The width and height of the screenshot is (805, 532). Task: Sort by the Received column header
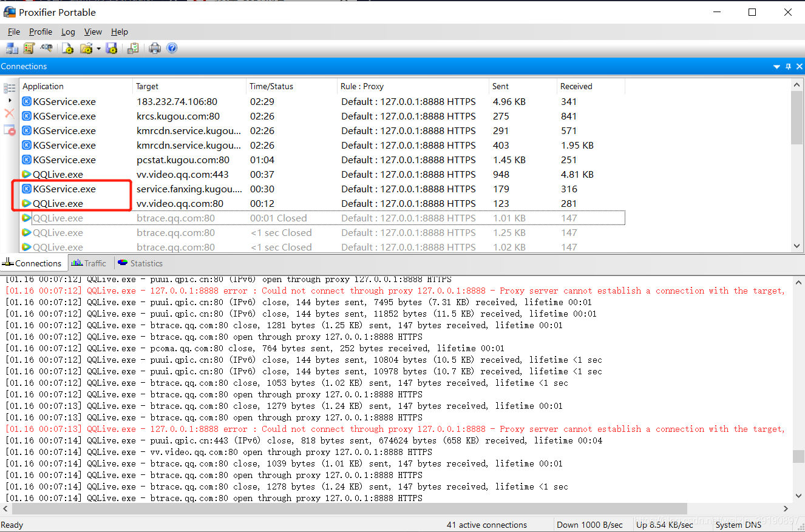pos(591,86)
